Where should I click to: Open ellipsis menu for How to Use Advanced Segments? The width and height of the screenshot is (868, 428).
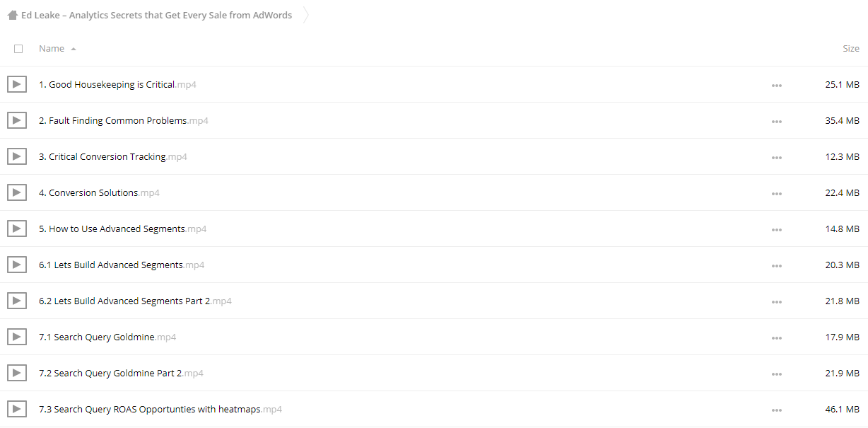point(777,230)
